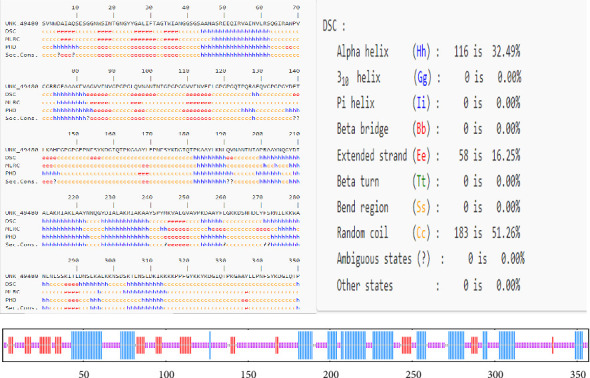The height and width of the screenshot is (378, 590).
Task: Select the "32.49%" alpha helix percentage
Action: click(x=506, y=51)
